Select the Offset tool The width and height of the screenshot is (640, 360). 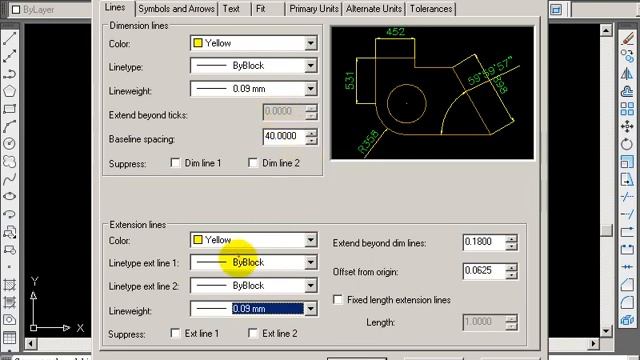627,91
